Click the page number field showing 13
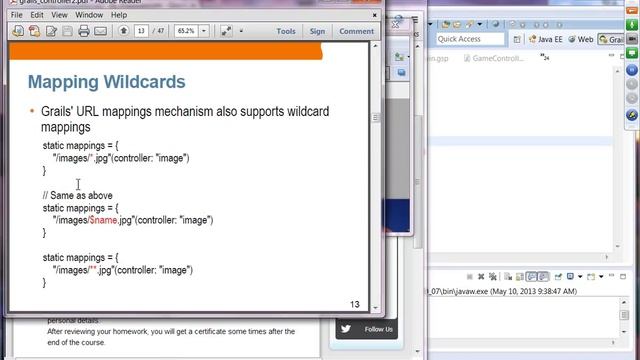The width and height of the screenshot is (640, 360). tap(141, 31)
